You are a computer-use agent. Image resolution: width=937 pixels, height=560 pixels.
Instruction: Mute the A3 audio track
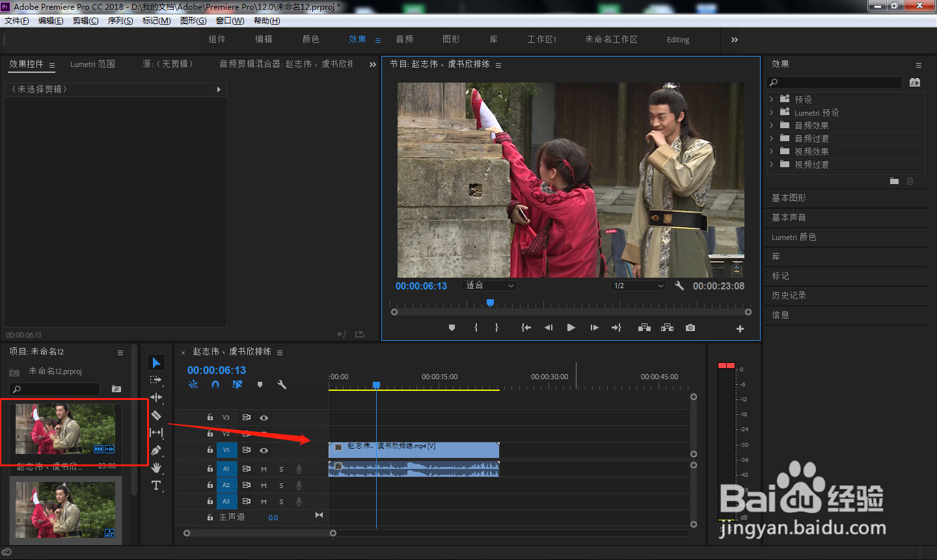[x=264, y=501]
